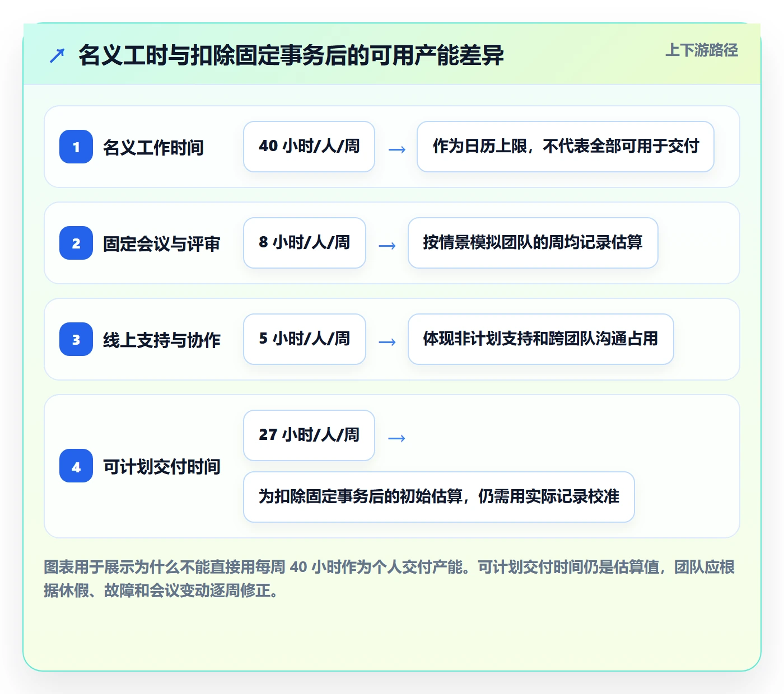Click the 5 小时/人/周 value box
The width and height of the screenshot is (784, 694).
click(x=305, y=339)
